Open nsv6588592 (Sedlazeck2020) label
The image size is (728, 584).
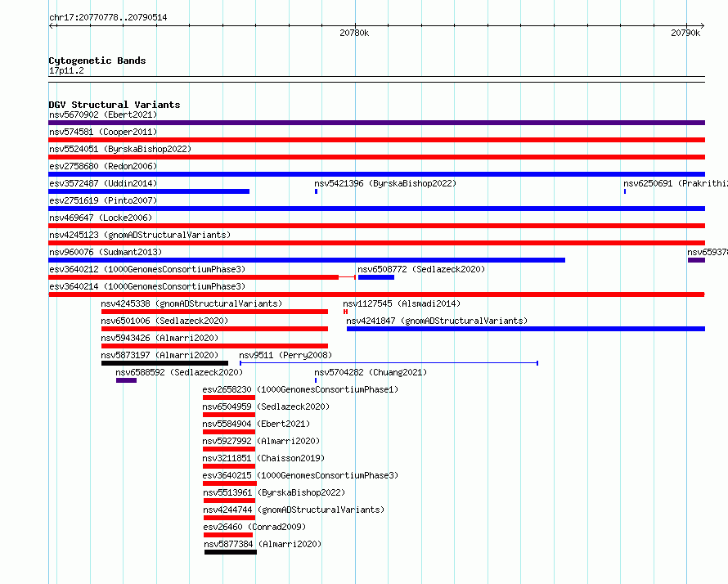179,372
